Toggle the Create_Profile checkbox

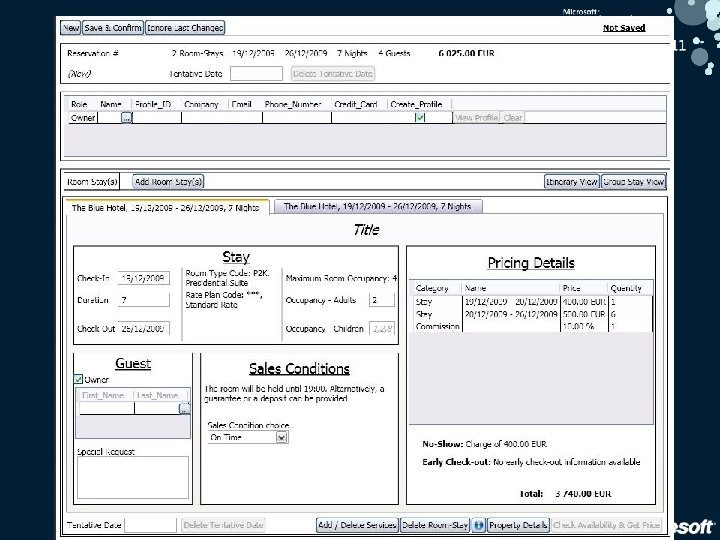point(421,118)
